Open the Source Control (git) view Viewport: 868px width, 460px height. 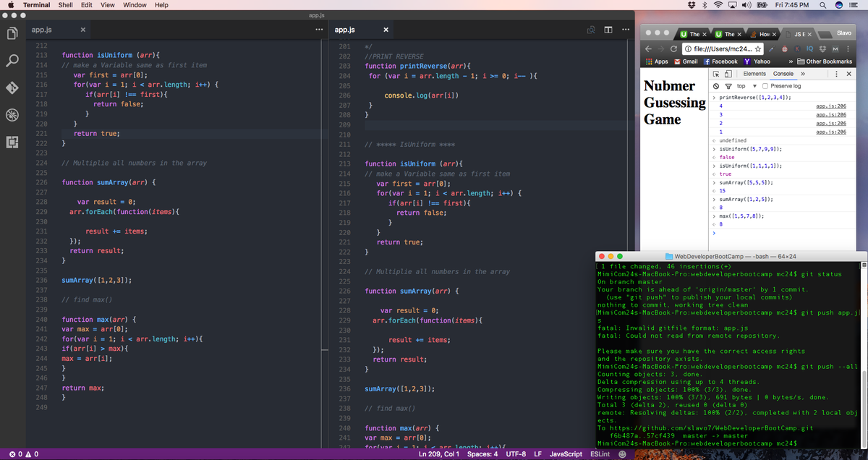pyautogui.click(x=12, y=88)
